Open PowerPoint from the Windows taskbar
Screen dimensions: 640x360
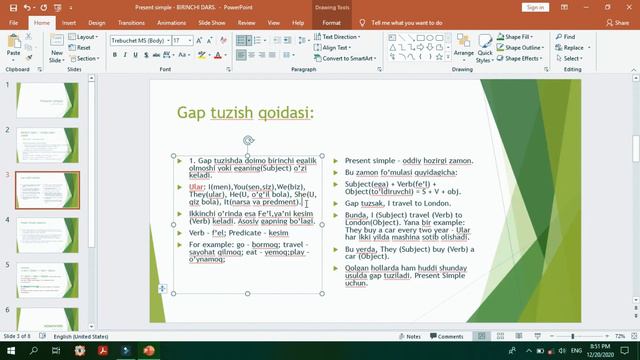tap(149, 351)
